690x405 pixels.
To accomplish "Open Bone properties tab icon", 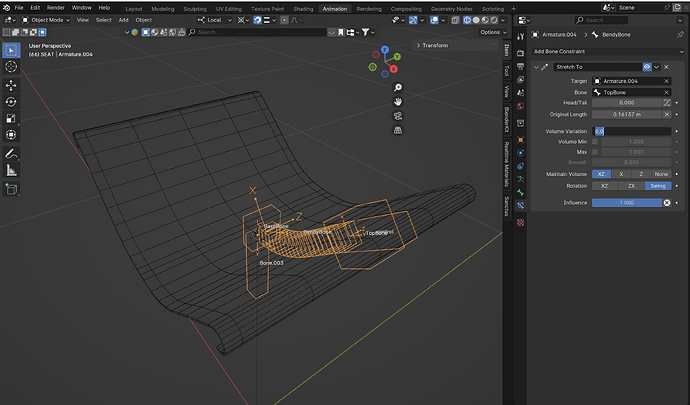I will coord(521,192).
